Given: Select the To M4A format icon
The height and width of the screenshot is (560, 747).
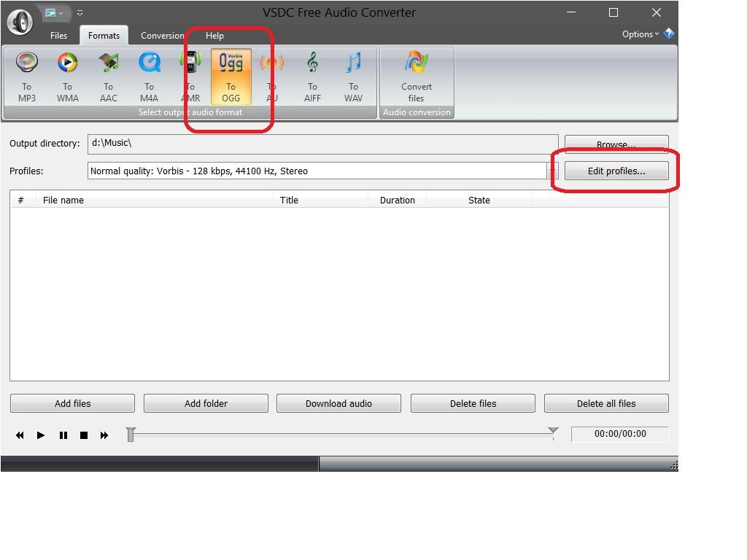Looking at the screenshot, I should (149, 77).
